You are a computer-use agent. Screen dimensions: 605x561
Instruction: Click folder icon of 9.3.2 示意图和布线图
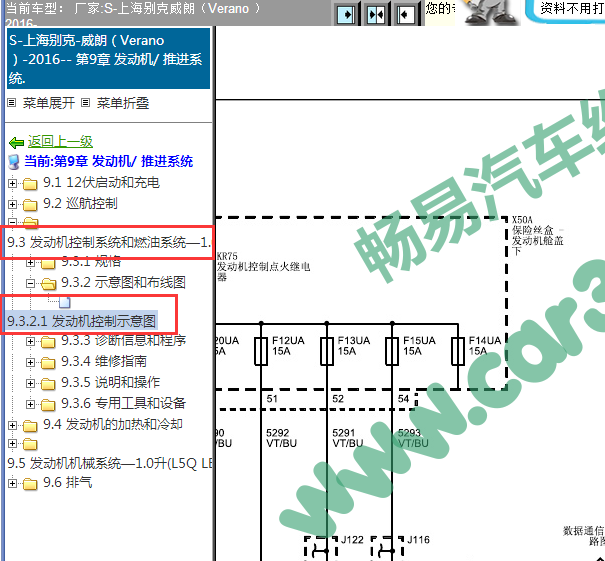(x=49, y=284)
